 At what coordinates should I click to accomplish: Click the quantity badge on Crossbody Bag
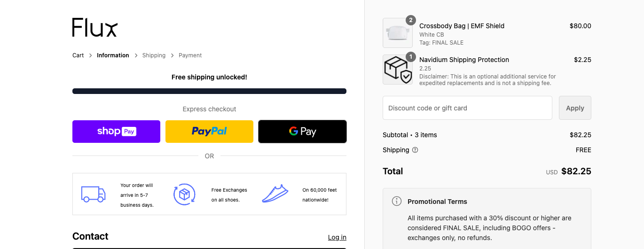click(x=411, y=20)
